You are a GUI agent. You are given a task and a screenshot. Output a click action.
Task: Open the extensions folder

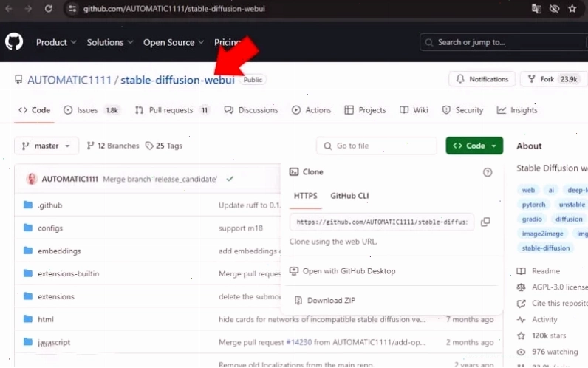coord(56,297)
